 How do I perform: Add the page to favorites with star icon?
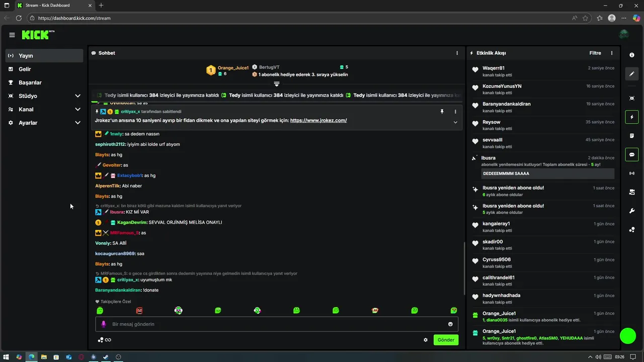pos(586,18)
